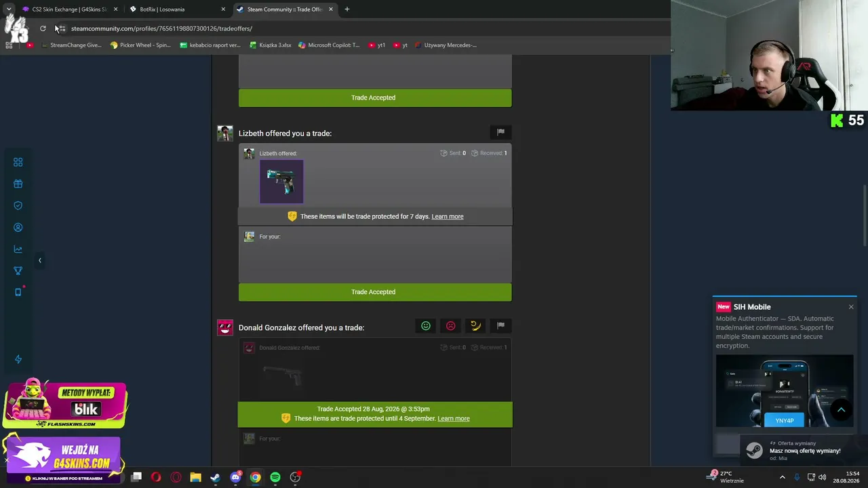
Task: Select the Steam Community Trade Offers tab
Action: click(286, 9)
